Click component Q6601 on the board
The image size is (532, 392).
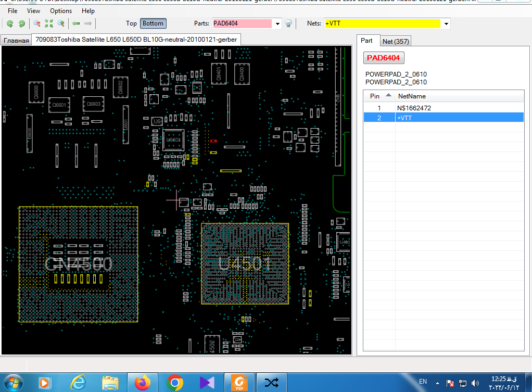click(x=59, y=105)
